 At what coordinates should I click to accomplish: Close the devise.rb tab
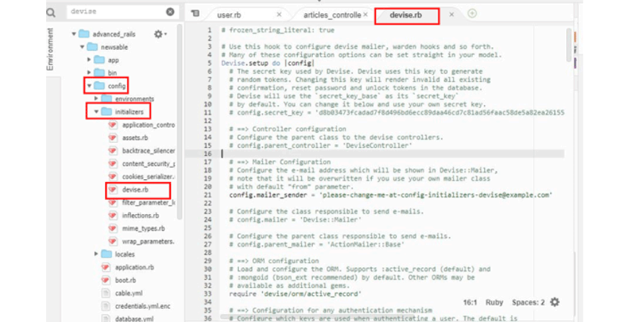[451, 14]
